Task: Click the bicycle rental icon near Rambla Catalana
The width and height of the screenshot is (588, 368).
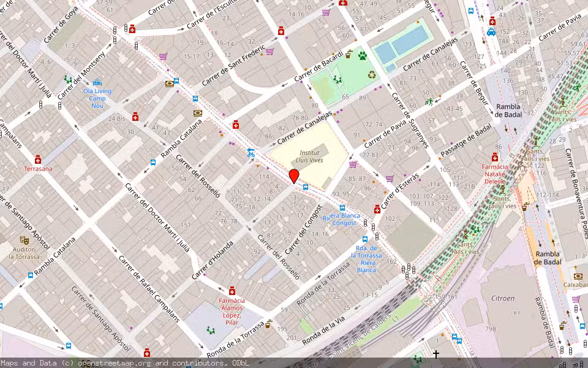Action: [x=251, y=153]
